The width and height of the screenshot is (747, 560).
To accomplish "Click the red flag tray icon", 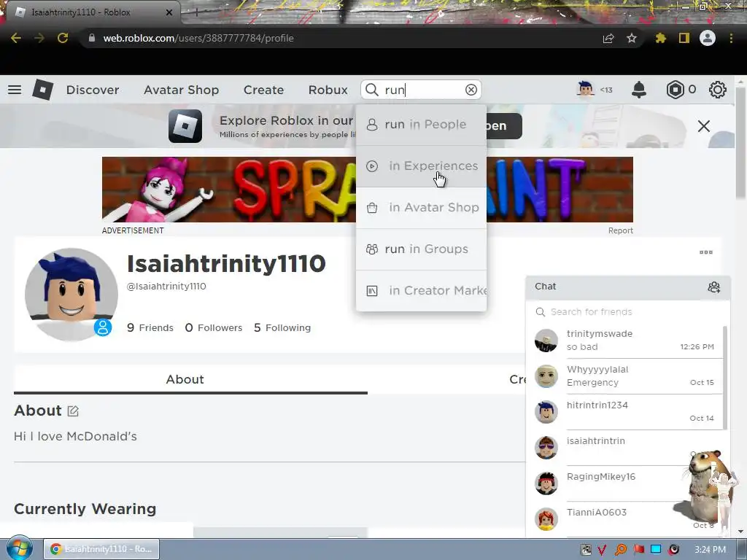I will click(x=638, y=550).
